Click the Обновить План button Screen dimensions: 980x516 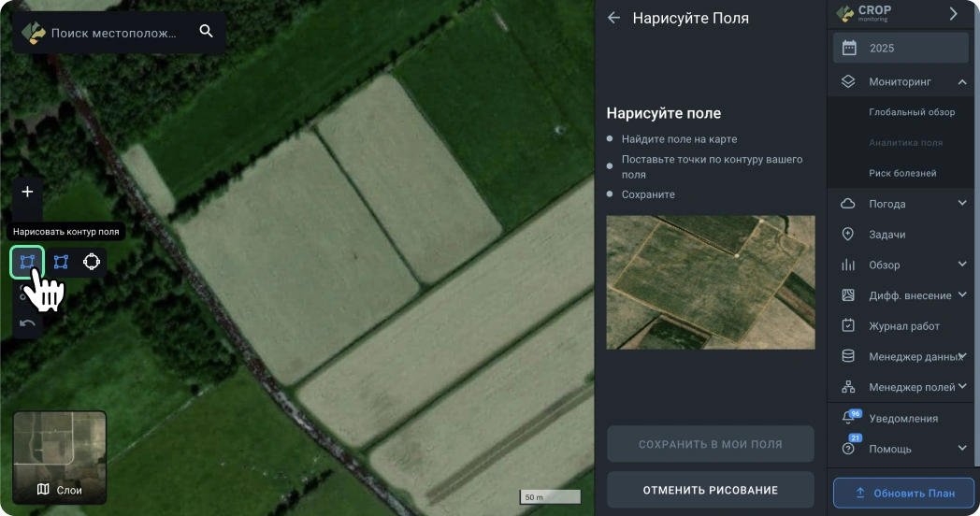pos(903,493)
